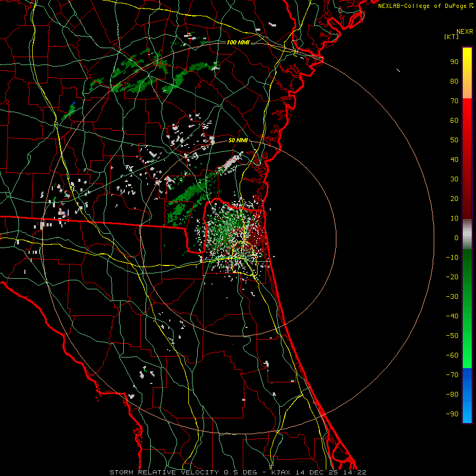Click the -50 scale value

(x=452, y=336)
